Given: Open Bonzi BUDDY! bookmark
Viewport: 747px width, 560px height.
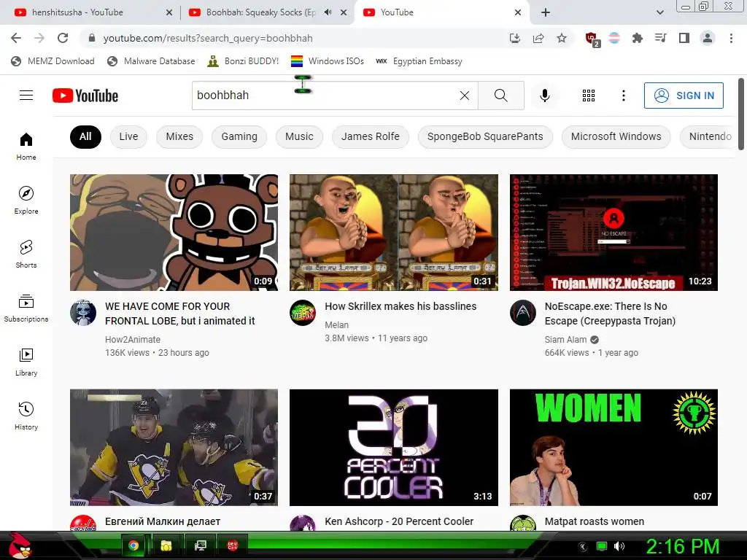Looking at the screenshot, I should (x=243, y=61).
